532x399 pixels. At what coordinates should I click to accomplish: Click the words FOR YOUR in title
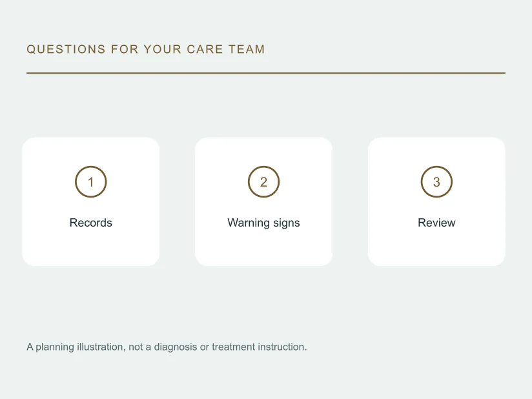pyautogui.click(x=146, y=49)
